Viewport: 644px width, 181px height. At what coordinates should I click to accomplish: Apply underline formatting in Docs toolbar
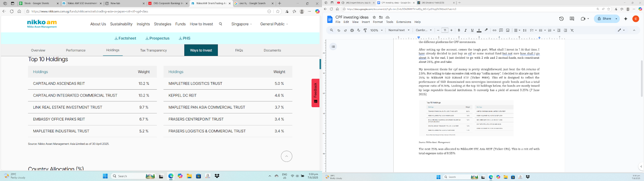tap(472, 30)
